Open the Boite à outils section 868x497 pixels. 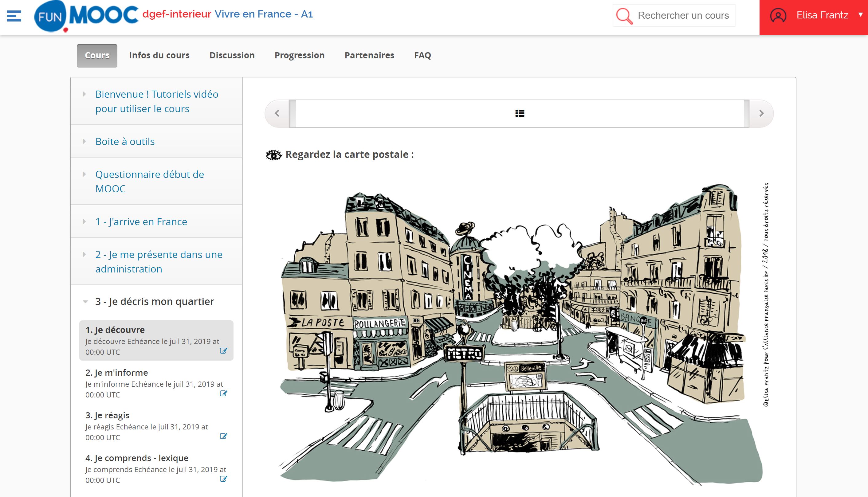[x=125, y=141]
